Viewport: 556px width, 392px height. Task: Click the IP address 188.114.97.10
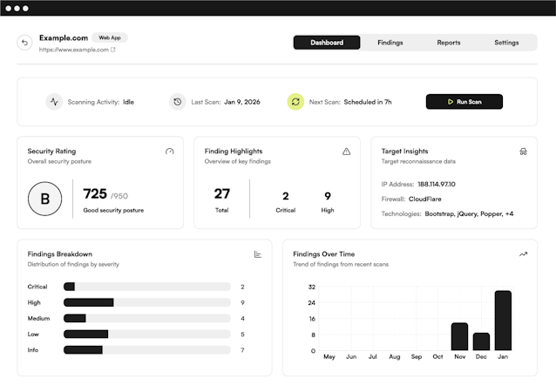click(437, 184)
